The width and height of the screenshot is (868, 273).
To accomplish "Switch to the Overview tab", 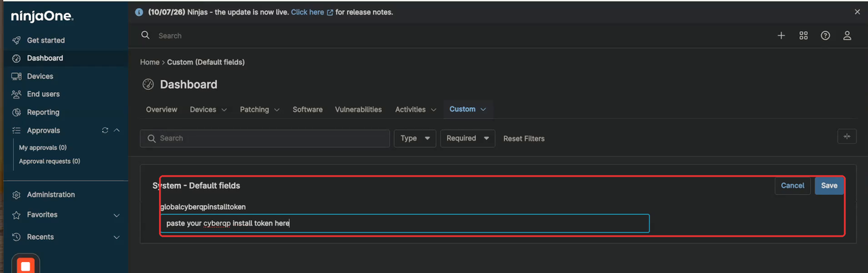I will tap(162, 109).
